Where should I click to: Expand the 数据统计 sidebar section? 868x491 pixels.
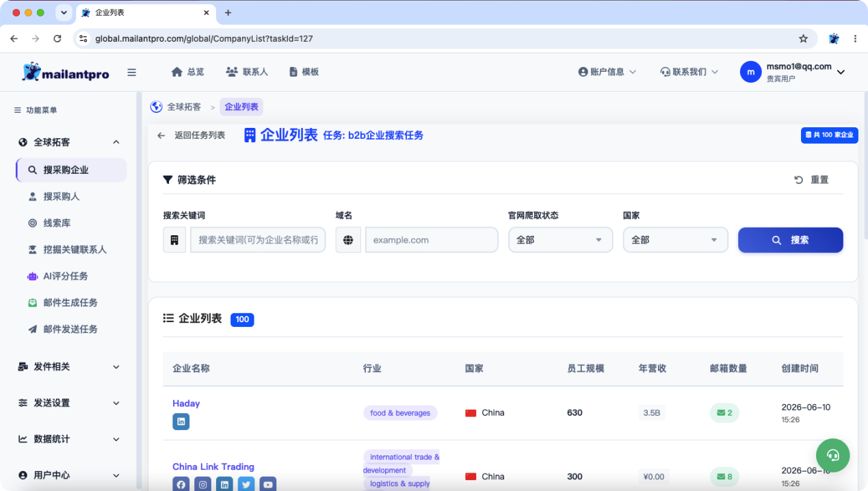point(68,439)
